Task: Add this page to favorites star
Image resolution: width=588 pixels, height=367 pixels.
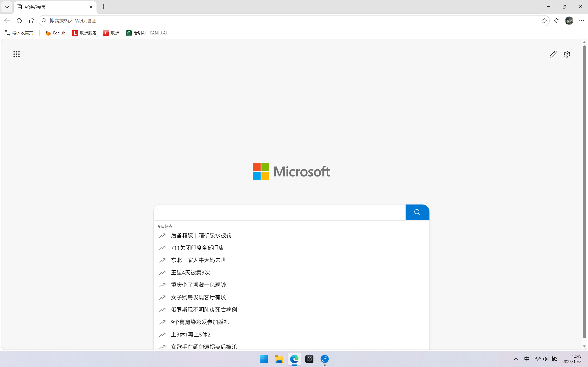Action: pyautogui.click(x=544, y=21)
